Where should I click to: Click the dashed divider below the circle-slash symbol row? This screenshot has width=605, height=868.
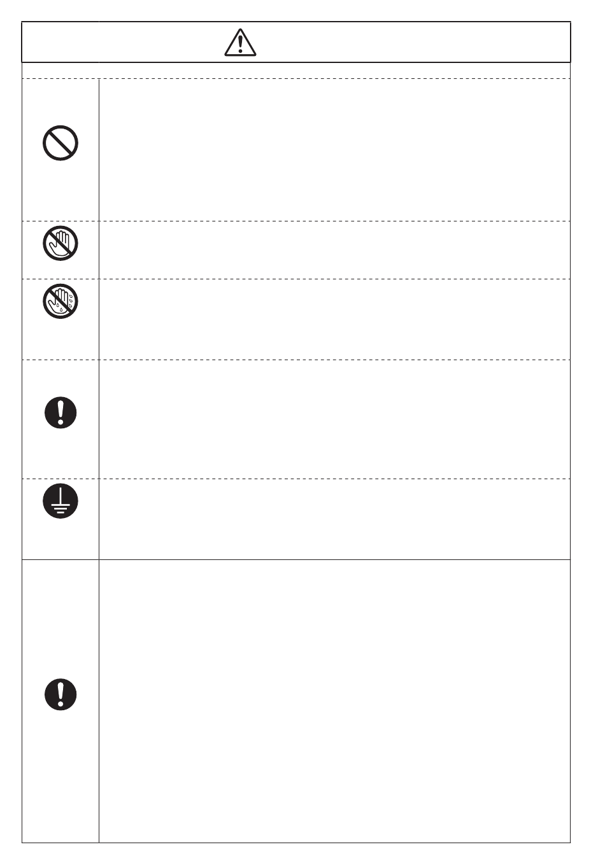click(x=296, y=221)
